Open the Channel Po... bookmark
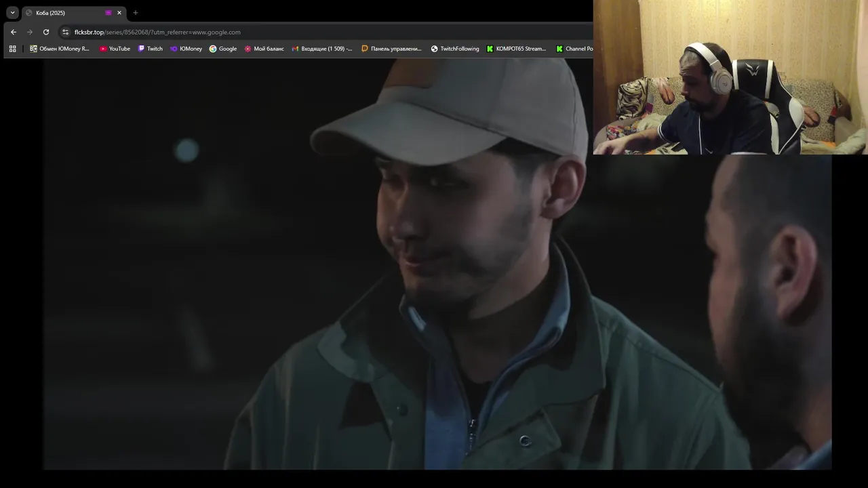Image resolution: width=868 pixels, height=488 pixels. pyautogui.click(x=574, y=49)
